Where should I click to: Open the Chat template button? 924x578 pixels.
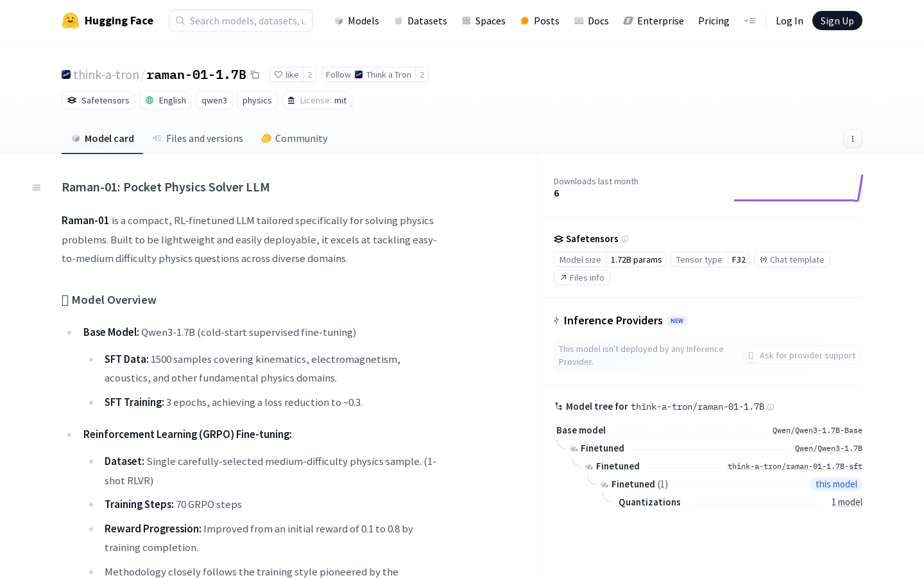[x=792, y=259]
